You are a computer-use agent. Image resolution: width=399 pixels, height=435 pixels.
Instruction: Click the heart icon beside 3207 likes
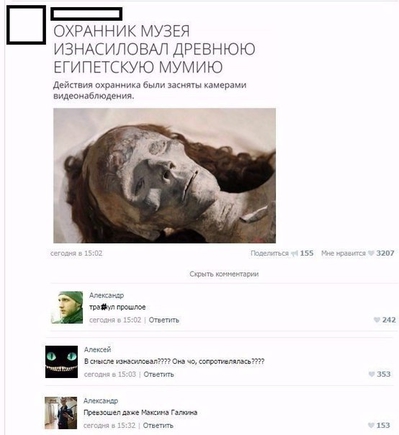[x=371, y=253]
